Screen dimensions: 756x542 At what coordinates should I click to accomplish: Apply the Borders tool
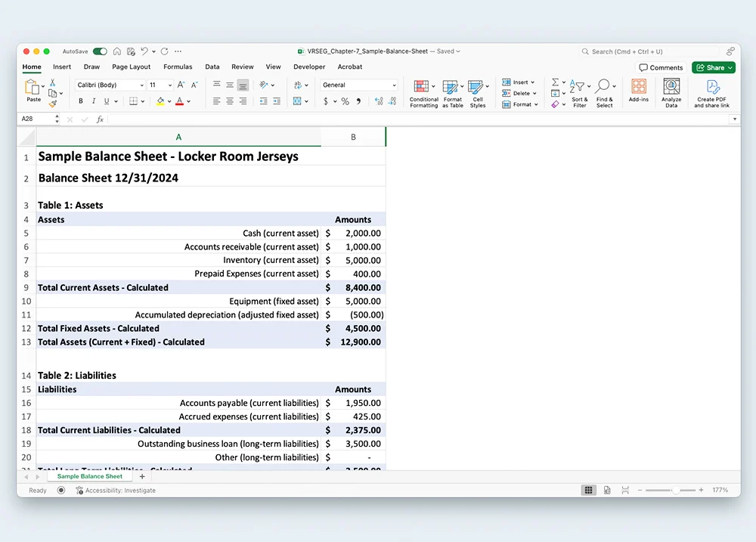(134, 101)
